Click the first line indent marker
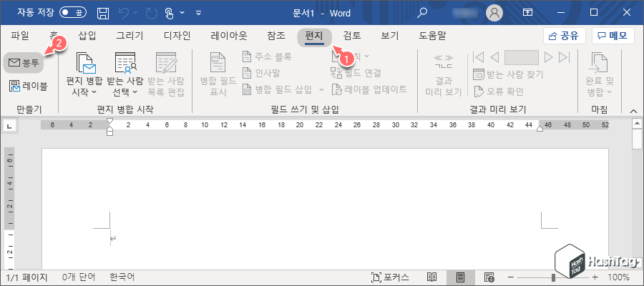 109,120
